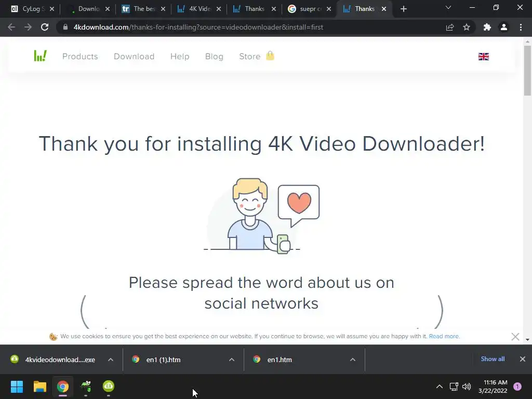The image size is (532, 399).
Task: Open the network status tray icon
Action: (454, 387)
